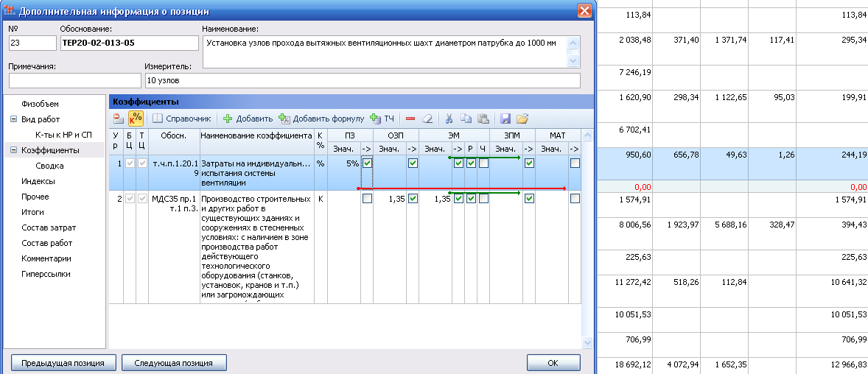Screen dimensions: 868x374
Task: Open the Состав работ section
Action: [46, 244]
